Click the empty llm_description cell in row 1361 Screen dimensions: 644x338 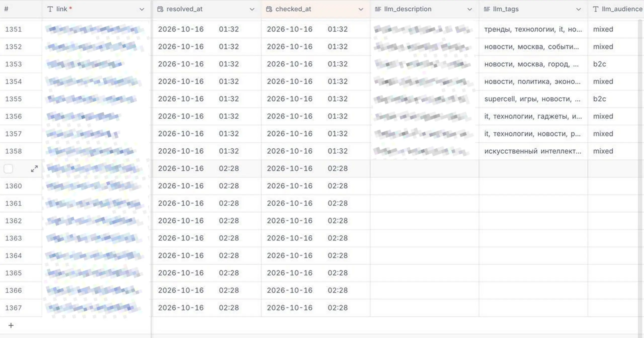(x=424, y=203)
